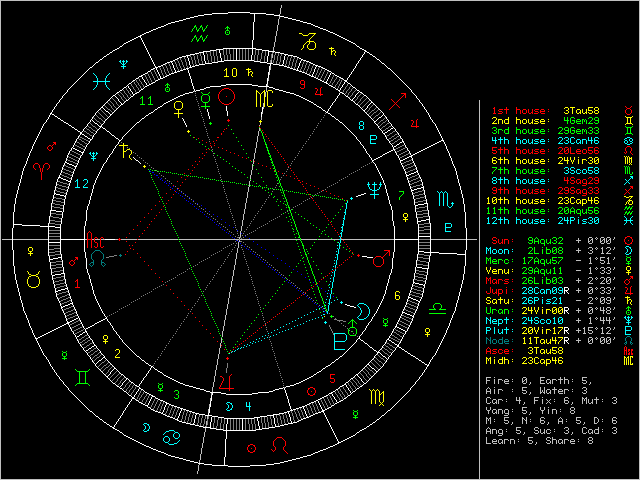The width and height of the screenshot is (640, 480).
Task: Click the yellow Midheaven glyph atop the wheel
Action: (x=262, y=98)
